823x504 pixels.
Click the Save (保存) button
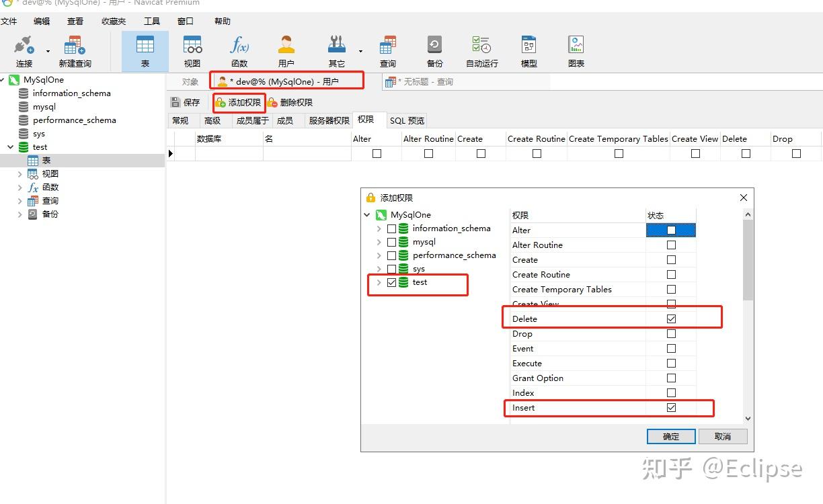click(x=186, y=103)
